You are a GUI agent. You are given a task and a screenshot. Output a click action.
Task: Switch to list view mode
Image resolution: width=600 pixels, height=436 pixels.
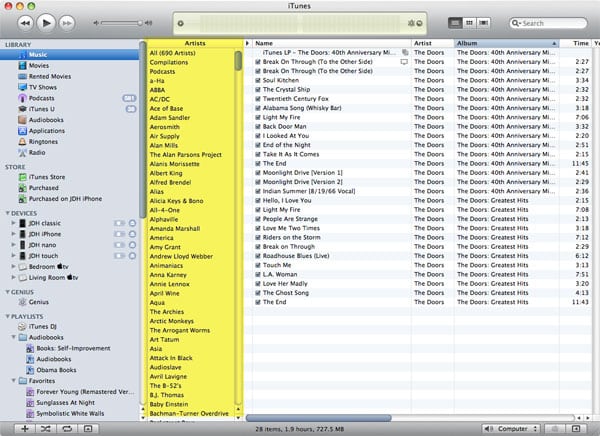(455, 23)
